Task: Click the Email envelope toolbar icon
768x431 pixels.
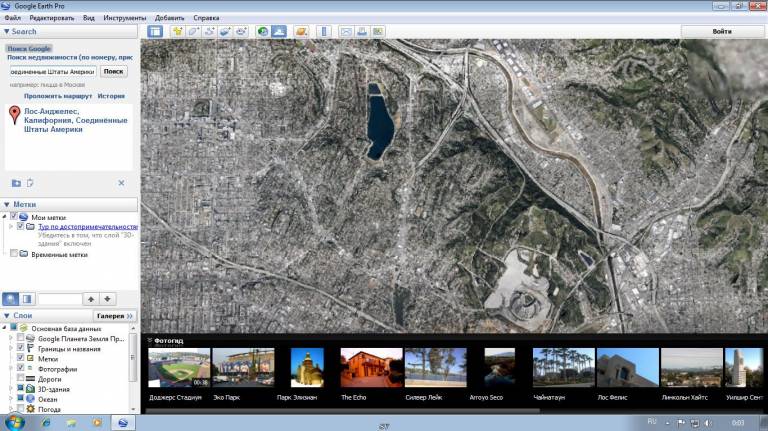Action: (346, 31)
